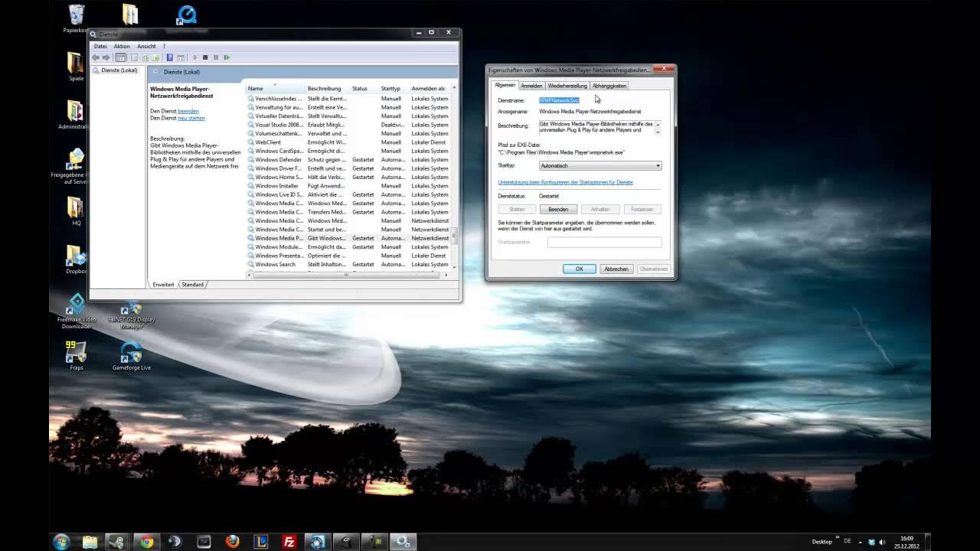This screenshot has width=980, height=551.
Task: Sort by the Beschreibung column header
Action: (x=328, y=88)
